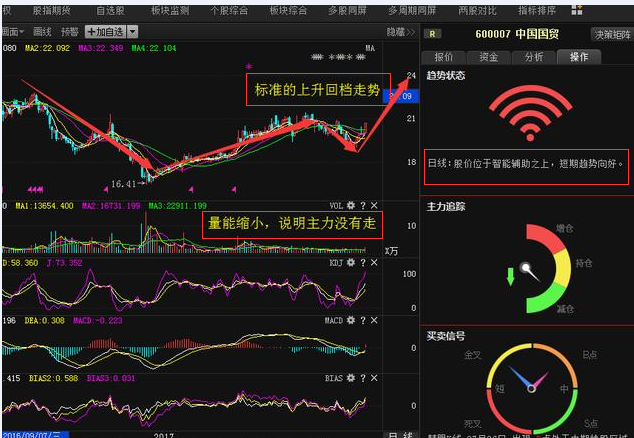Open KDJ indicator settings gear
The image size is (634, 438).
351,262
